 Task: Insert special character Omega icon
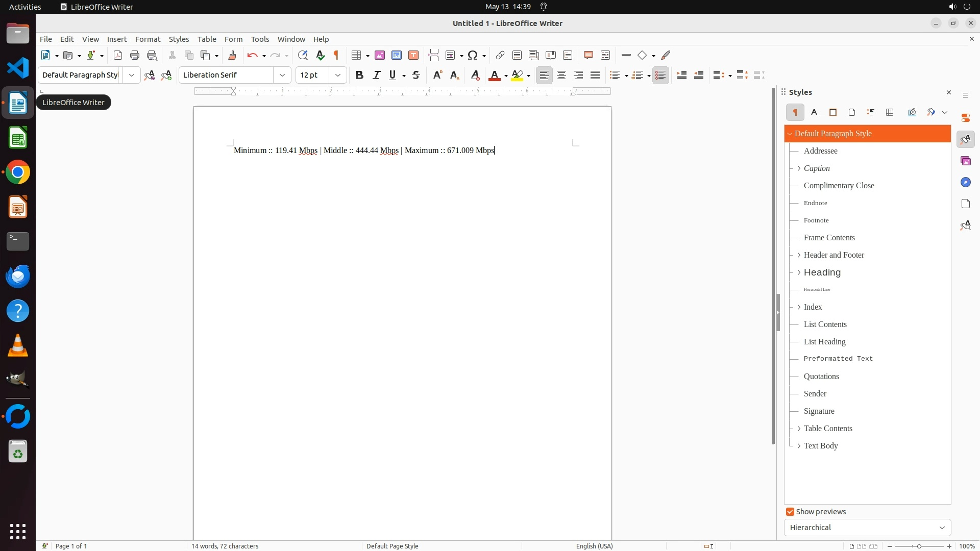pyautogui.click(x=473, y=55)
